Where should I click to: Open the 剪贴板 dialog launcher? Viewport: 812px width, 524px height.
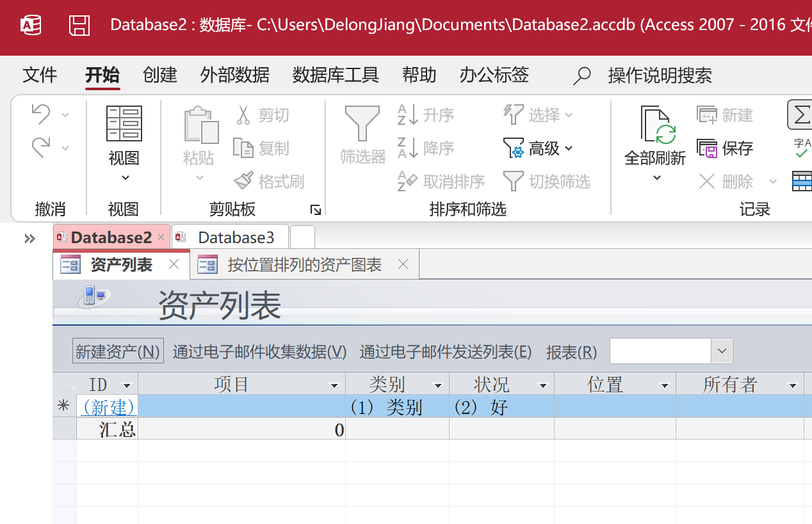point(315,209)
